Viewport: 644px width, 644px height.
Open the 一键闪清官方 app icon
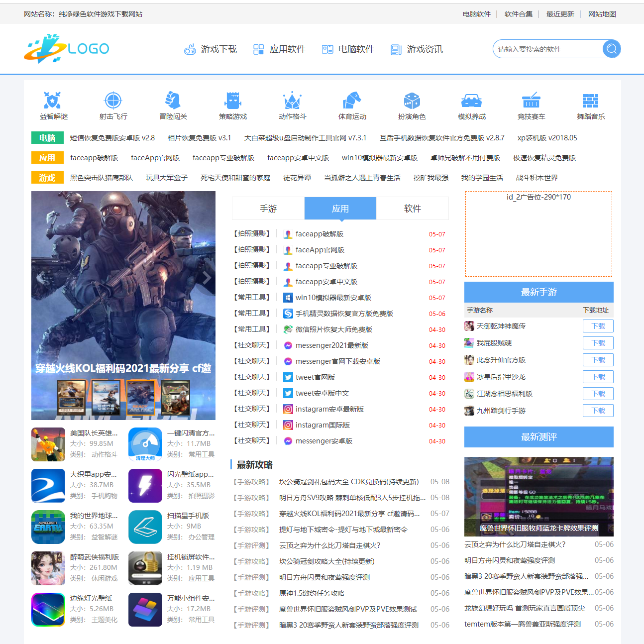pos(145,444)
